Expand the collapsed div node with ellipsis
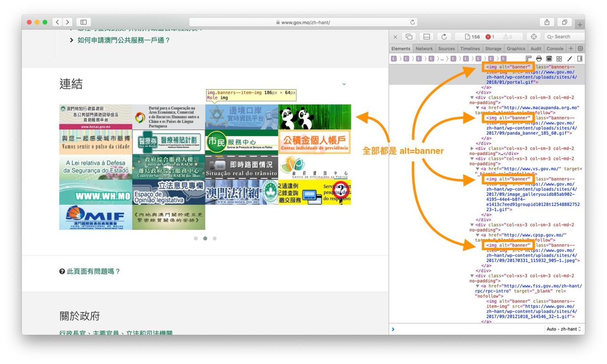 [472, 149]
